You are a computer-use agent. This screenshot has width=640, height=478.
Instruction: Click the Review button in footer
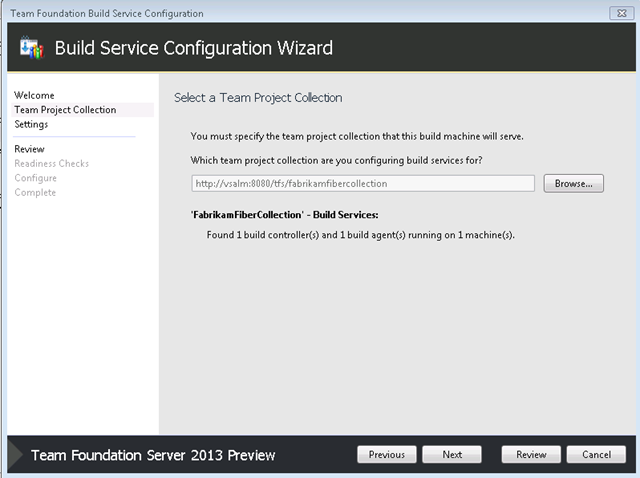(x=531, y=454)
